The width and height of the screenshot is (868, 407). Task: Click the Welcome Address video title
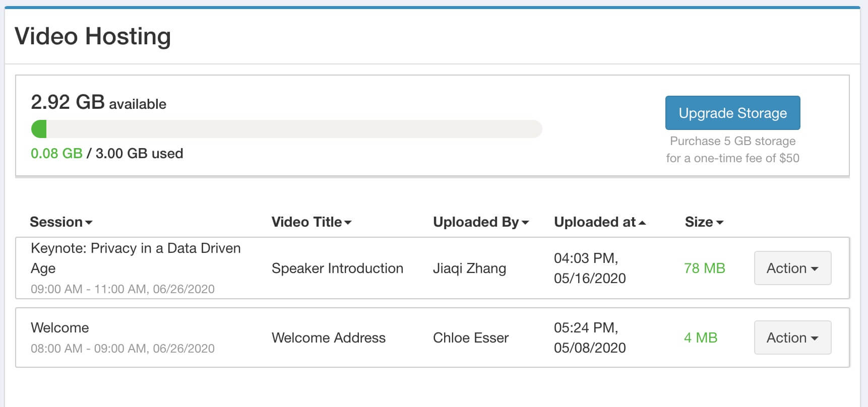(x=328, y=338)
